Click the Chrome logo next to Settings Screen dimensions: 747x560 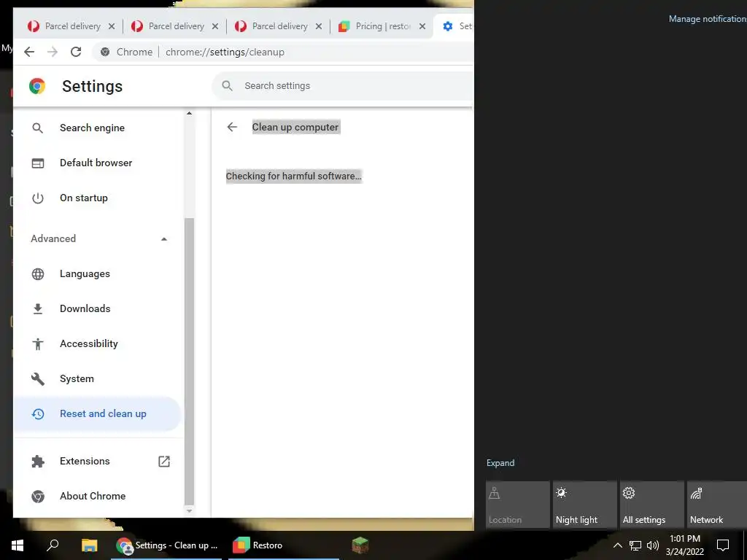[x=37, y=86]
